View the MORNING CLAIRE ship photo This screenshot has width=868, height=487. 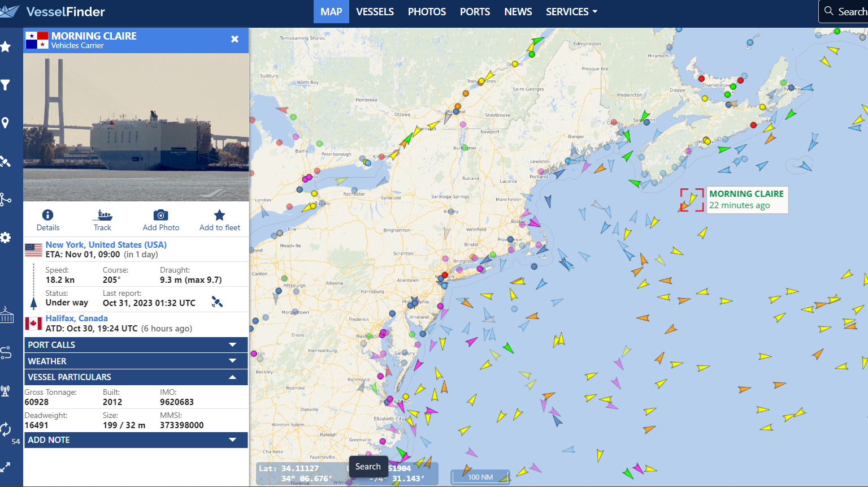pos(136,127)
